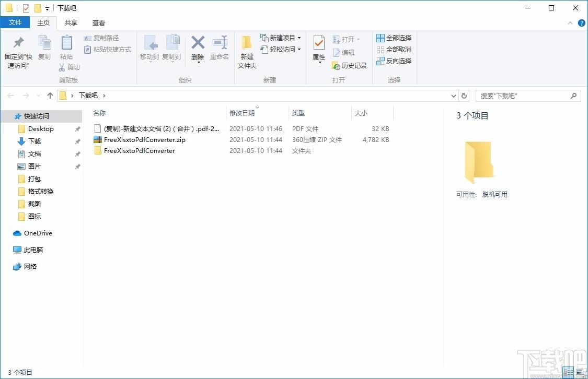Viewport: 588px width, 379px height.
Task: Click the red Delete X icon
Action: point(198,42)
